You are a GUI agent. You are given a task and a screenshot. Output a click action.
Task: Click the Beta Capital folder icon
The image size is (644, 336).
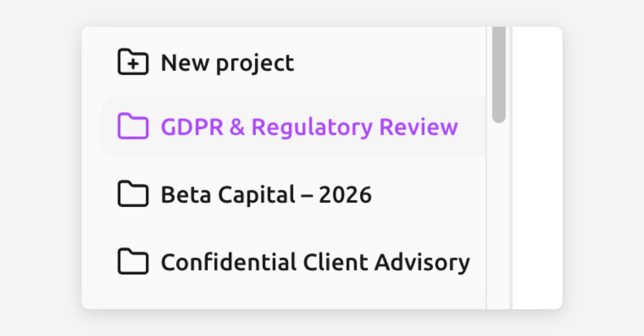pyautogui.click(x=133, y=194)
